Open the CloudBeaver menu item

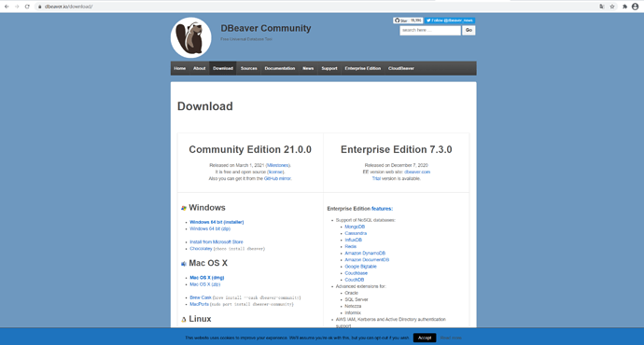pos(401,68)
